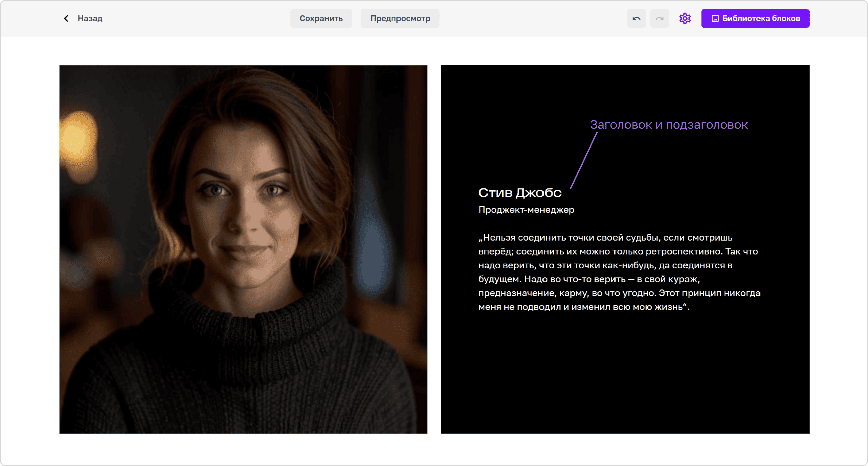Select the woman portrait image block
Screen dimensions: 868x466
click(243, 249)
